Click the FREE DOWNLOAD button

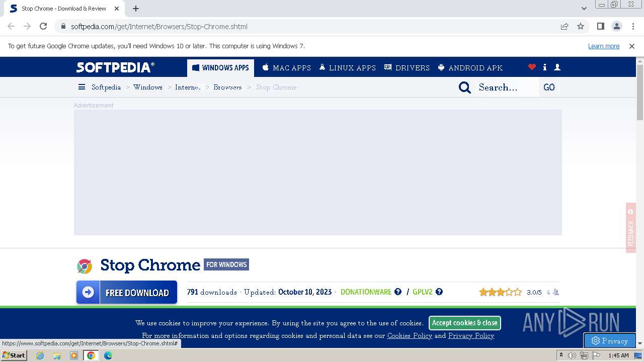(x=127, y=293)
